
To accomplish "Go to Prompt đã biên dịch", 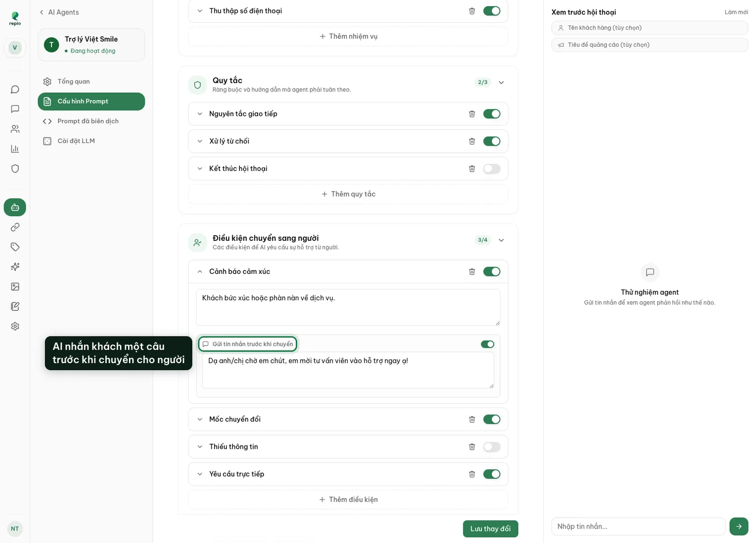I will pyautogui.click(x=91, y=121).
